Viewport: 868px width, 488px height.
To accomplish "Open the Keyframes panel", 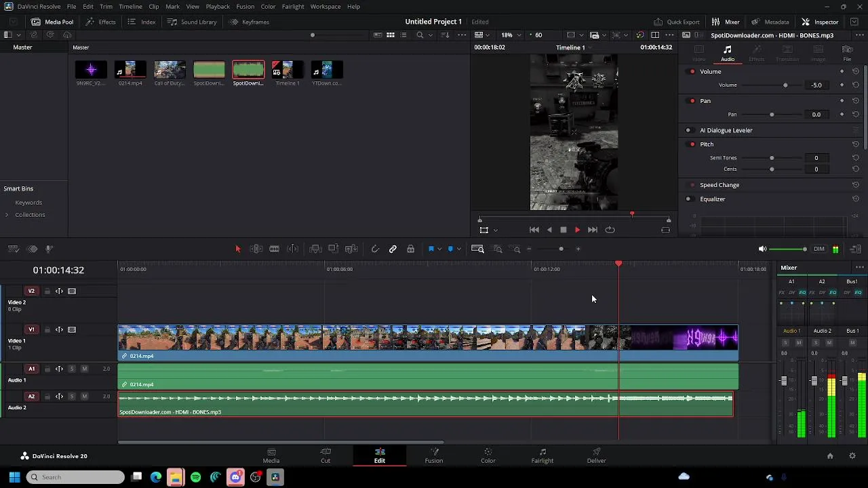I will click(249, 22).
